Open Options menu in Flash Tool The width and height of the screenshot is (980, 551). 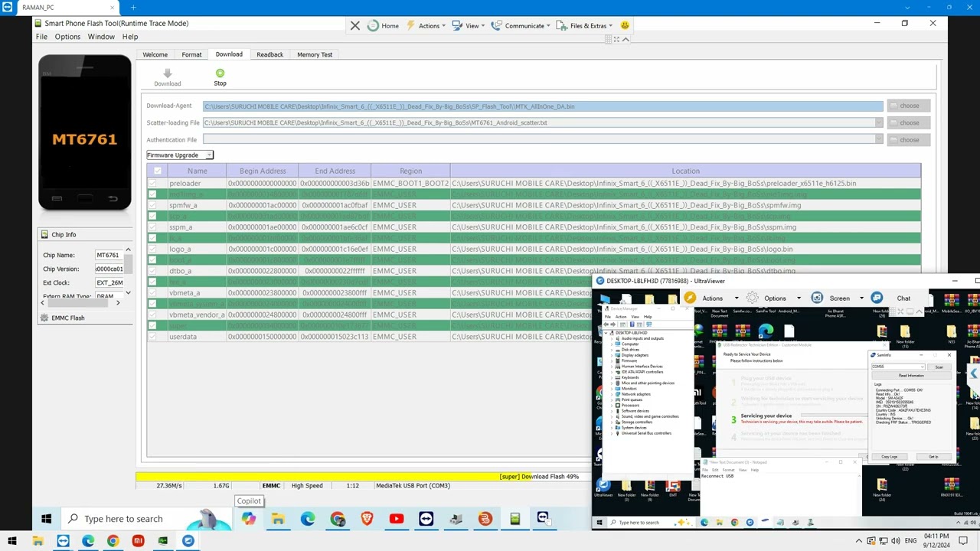(x=67, y=37)
